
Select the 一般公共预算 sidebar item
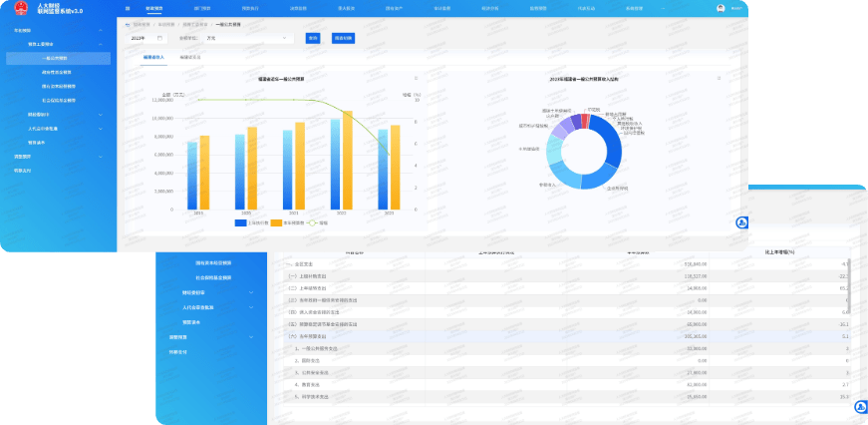(x=57, y=59)
